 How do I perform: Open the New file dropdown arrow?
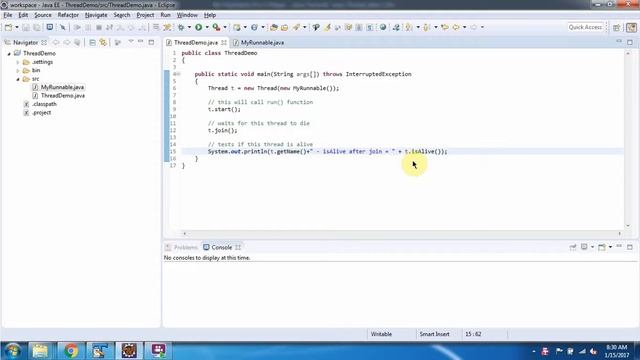(17, 27)
